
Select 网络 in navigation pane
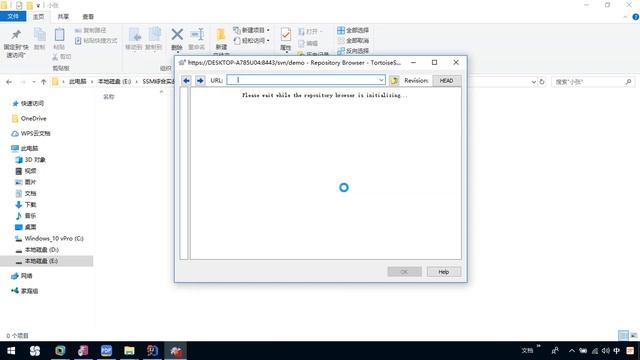pos(27,276)
